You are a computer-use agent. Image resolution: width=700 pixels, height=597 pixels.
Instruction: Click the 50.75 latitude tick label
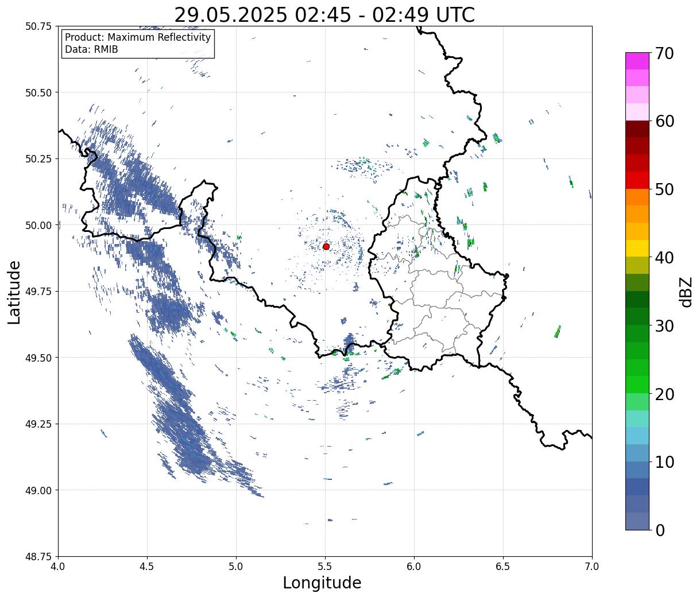38,26
